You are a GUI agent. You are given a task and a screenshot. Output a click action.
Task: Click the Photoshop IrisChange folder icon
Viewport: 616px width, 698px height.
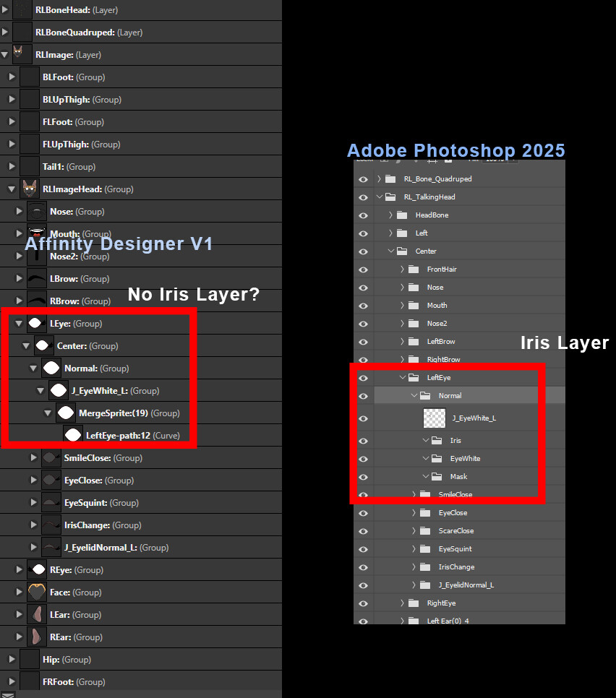coord(425,567)
